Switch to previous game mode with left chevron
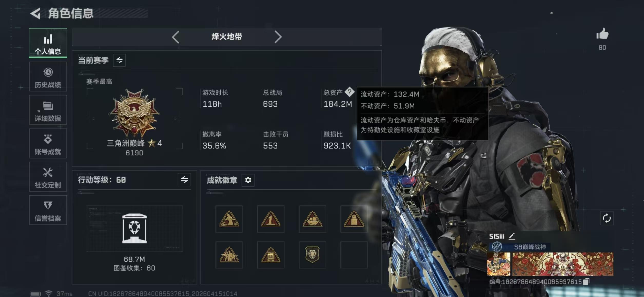This screenshot has width=644, height=297. click(175, 37)
